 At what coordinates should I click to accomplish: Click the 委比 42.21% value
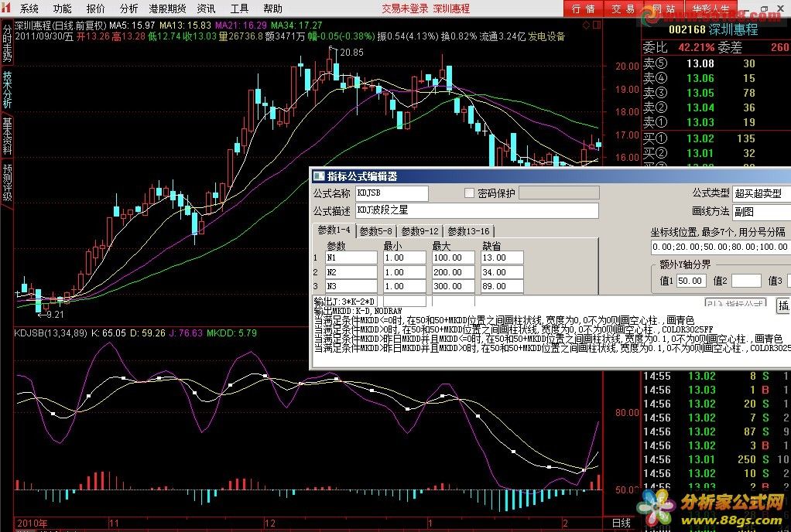[x=696, y=47]
